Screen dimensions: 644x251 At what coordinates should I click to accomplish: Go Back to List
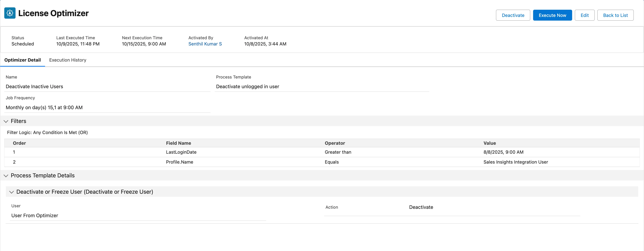615,15
